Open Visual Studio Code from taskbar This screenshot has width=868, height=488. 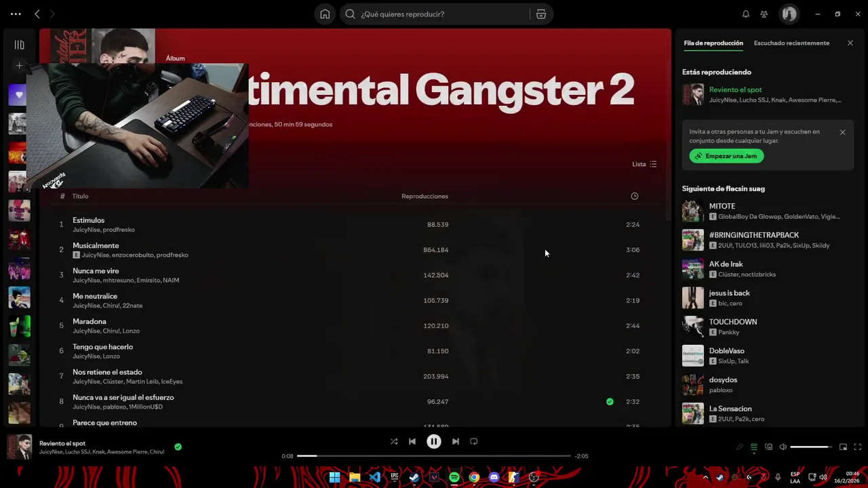click(374, 477)
